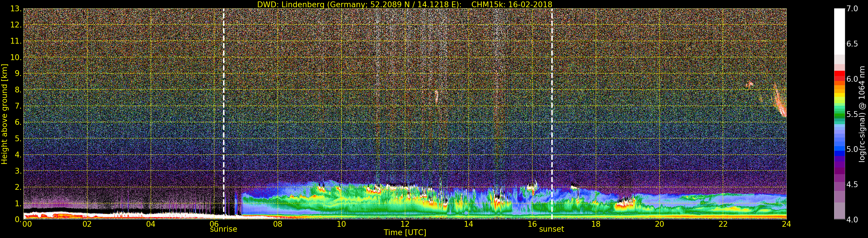Click the white top segment of the colorbar
Screen dimensions: 868x238
click(x=839, y=32)
